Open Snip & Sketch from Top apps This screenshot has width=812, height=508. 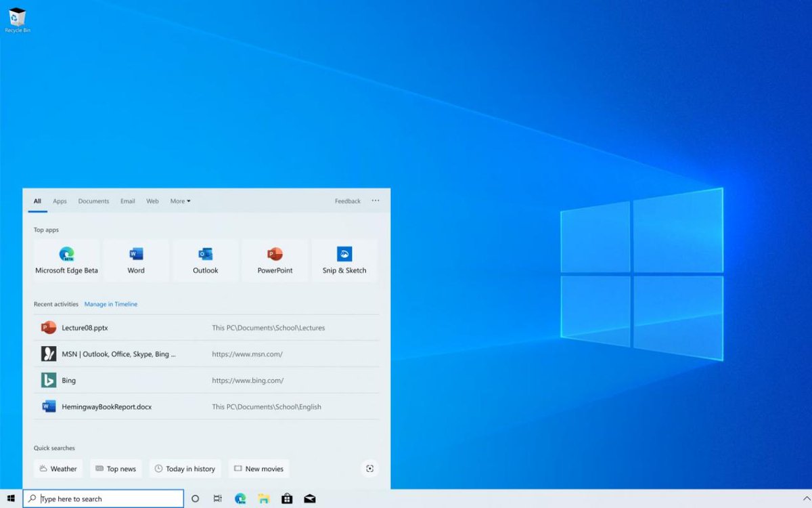coord(344,260)
